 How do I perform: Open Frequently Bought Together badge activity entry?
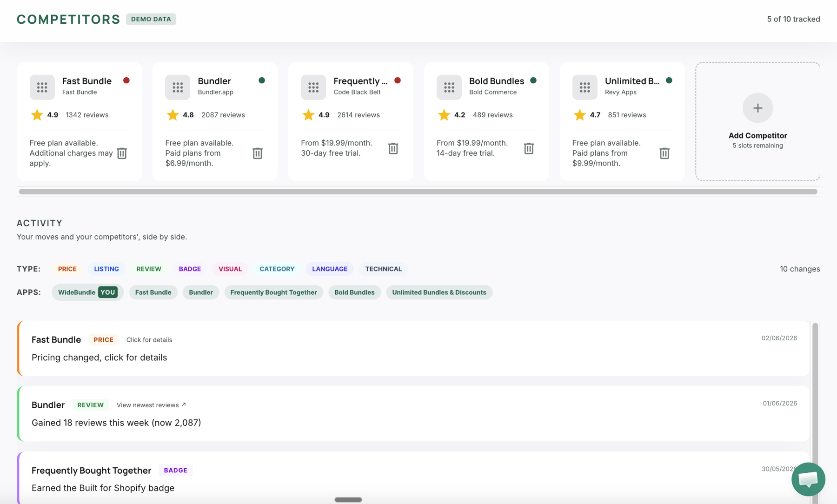(x=413, y=478)
